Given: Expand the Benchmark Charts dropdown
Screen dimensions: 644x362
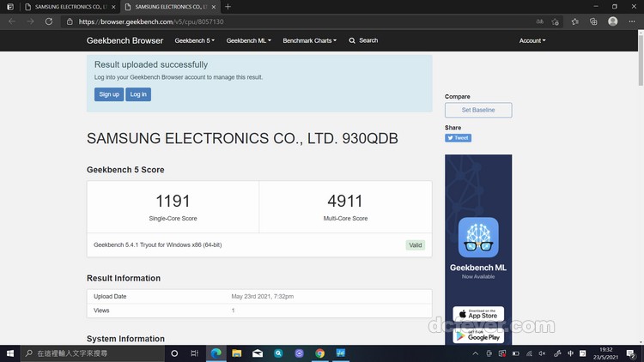Looking at the screenshot, I should 309,40.
